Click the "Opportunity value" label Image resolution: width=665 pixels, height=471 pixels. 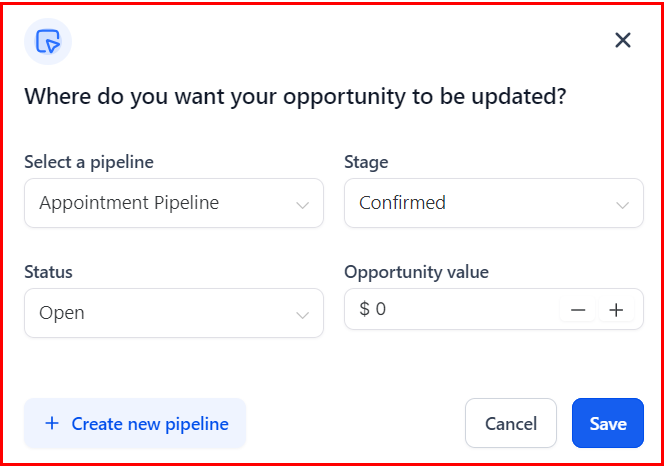click(x=416, y=272)
